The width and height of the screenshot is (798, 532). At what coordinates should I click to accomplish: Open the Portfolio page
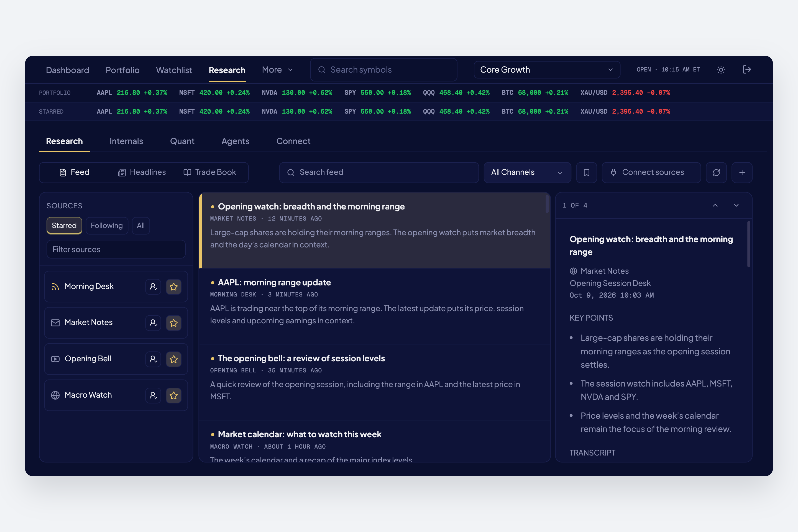tap(122, 70)
